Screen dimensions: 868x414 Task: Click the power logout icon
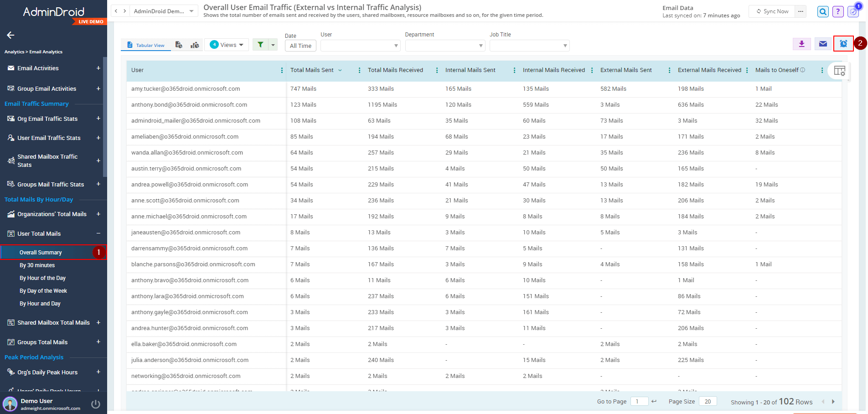(x=95, y=404)
